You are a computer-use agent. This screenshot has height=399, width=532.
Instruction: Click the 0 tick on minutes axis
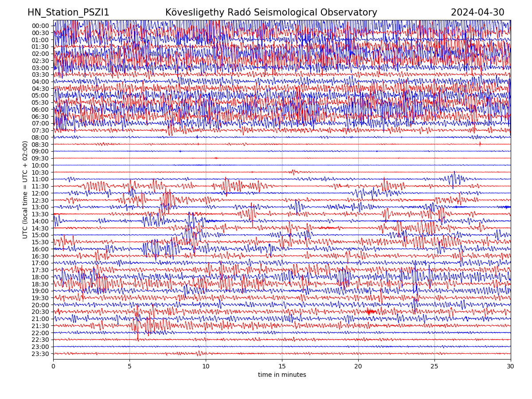(x=53, y=367)
